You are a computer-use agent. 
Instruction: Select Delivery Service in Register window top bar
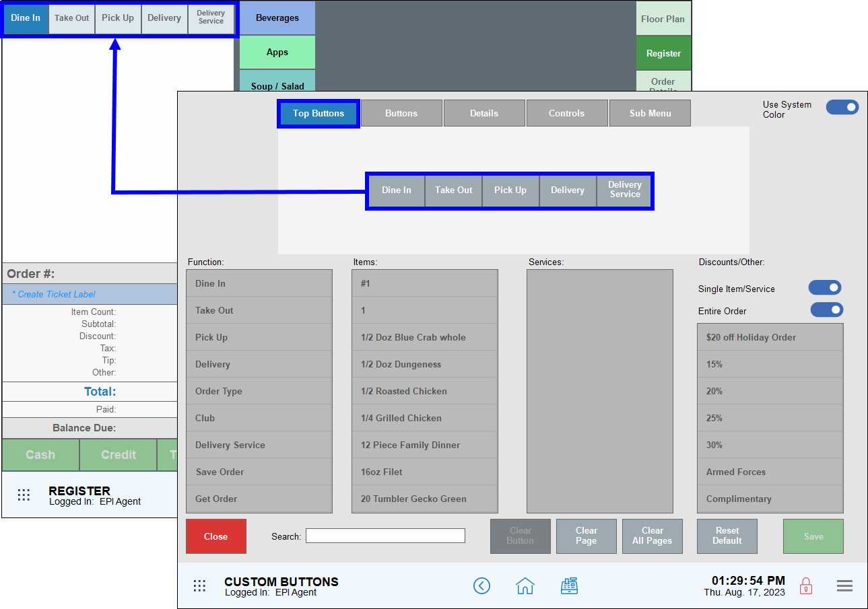pos(211,18)
